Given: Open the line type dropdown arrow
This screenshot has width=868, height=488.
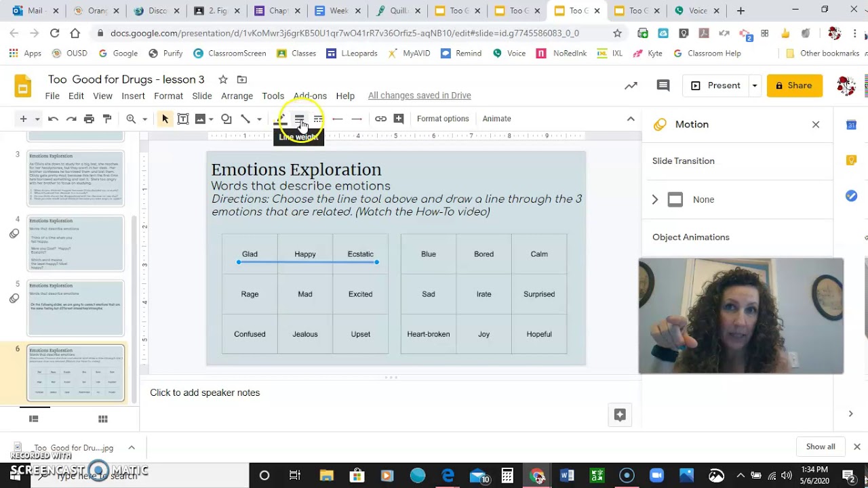Looking at the screenshot, I should [259, 119].
